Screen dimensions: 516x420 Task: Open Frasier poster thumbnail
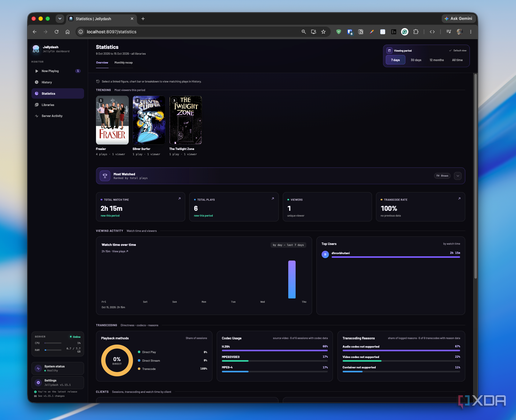click(x=112, y=120)
